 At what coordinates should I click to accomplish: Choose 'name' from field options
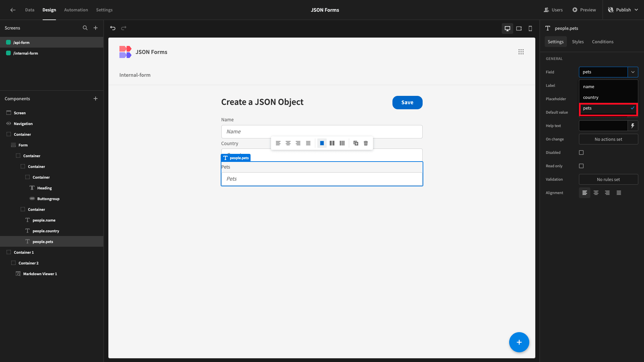tap(608, 87)
